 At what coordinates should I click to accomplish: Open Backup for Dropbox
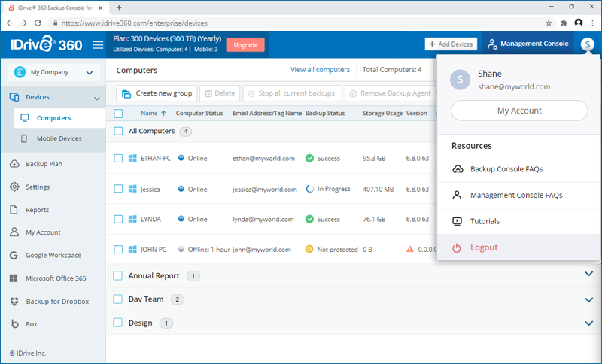point(56,302)
